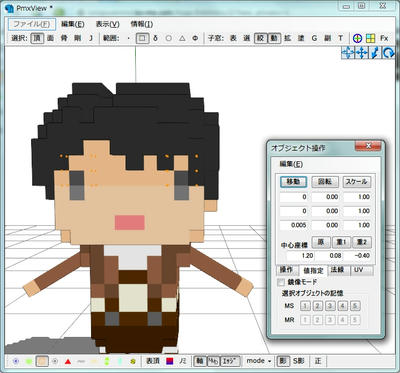Toggle the 軸 axis display button
The width and height of the screenshot is (400, 373).
[199, 361]
